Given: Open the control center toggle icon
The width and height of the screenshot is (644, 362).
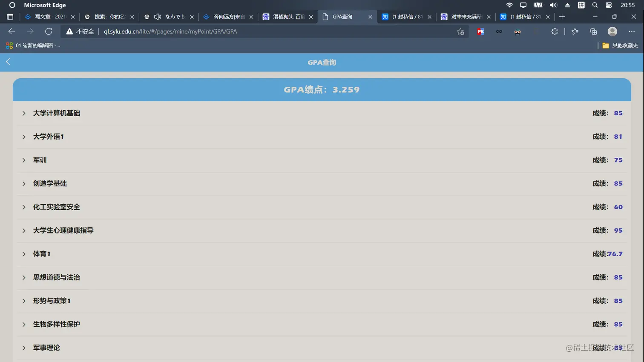Looking at the screenshot, I should [x=609, y=5].
